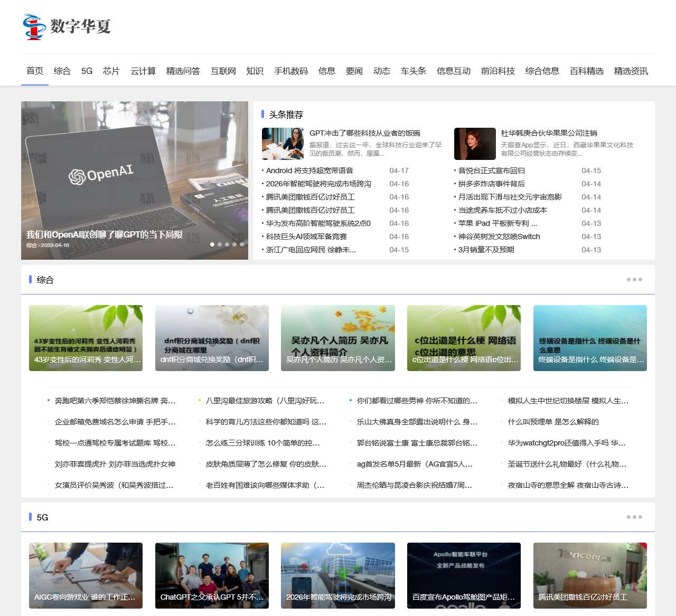Viewport: 676px width, 616px height.
Task: Open 5G card 2026年智能驾驶将完成市场跨沟
Action: click(338, 575)
